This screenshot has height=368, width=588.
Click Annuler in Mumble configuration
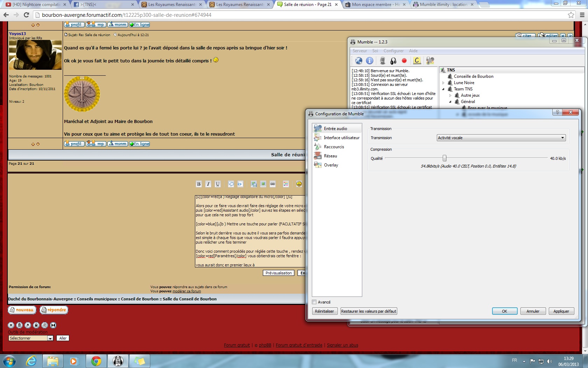tap(533, 311)
